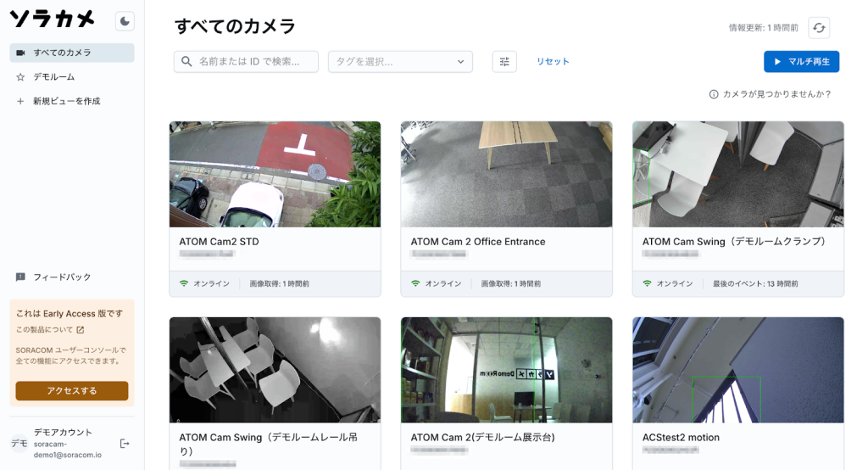Image resolution: width=868 pixels, height=470 pixels.
Task: Click the wifi online icon on ATOM Cam2 STD card
Action: click(x=184, y=283)
